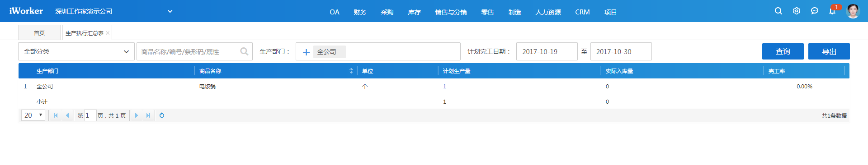Click the search magnifier icon in header
This screenshot has width=868, height=165.
778,11
